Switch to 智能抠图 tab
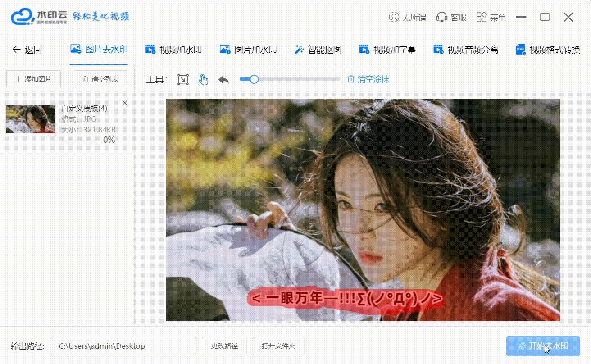This screenshot has width=591, height=364. (x=318, y=50)
